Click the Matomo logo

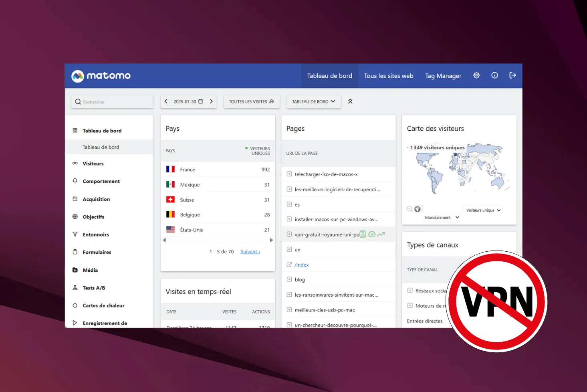pyautogui.click(x=101, y=76)
